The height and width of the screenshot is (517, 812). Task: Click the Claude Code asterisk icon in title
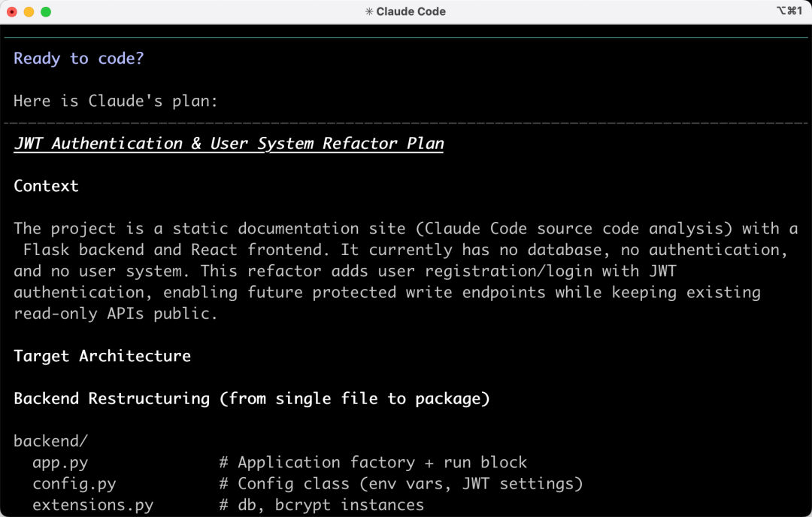click(x=368, y=11)
